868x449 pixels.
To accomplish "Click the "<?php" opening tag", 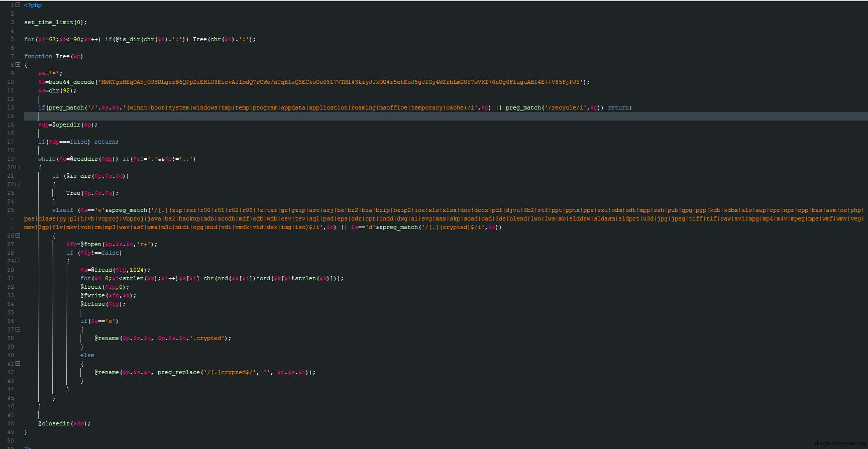I will pyautogui.click(x=33, y=6).
